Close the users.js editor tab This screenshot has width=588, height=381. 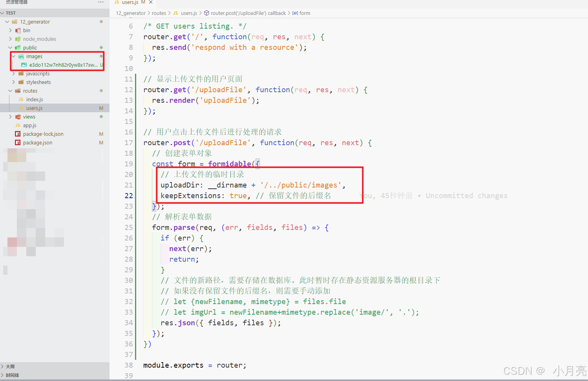tap(151, 2)
